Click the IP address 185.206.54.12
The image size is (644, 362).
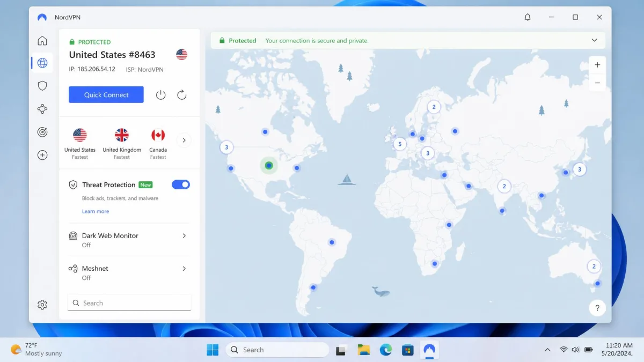[92, 69]
